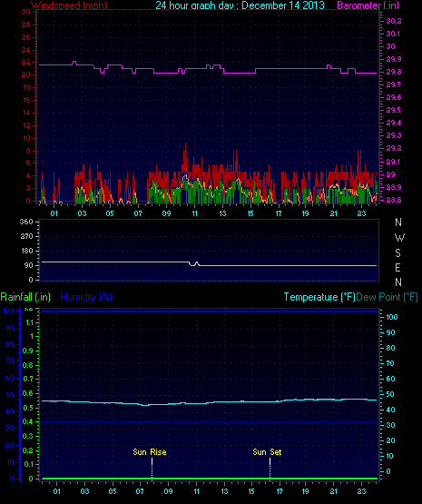Click the Rainfall (.in) legend label
422x504 pixels.
coord(25,297)
